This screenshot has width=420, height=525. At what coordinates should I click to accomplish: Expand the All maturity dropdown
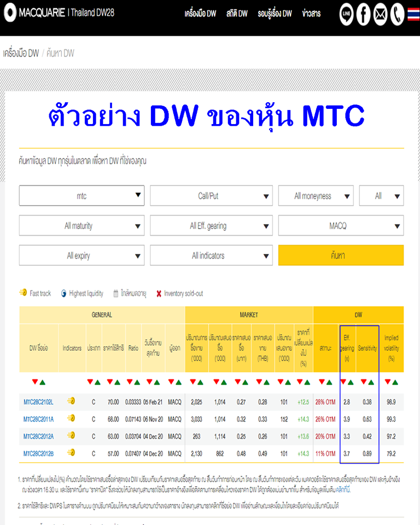tap(81, 225)
